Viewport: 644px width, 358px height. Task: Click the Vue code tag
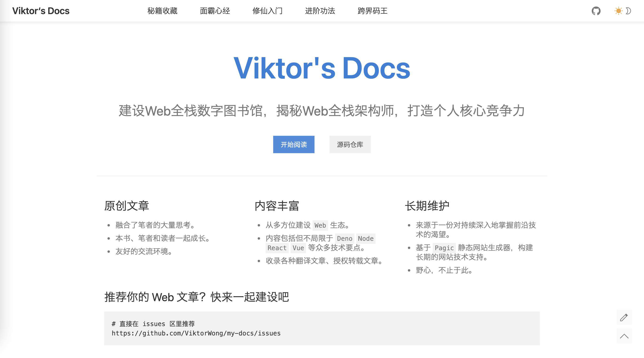pyautogui.click(x=298, y=248)
